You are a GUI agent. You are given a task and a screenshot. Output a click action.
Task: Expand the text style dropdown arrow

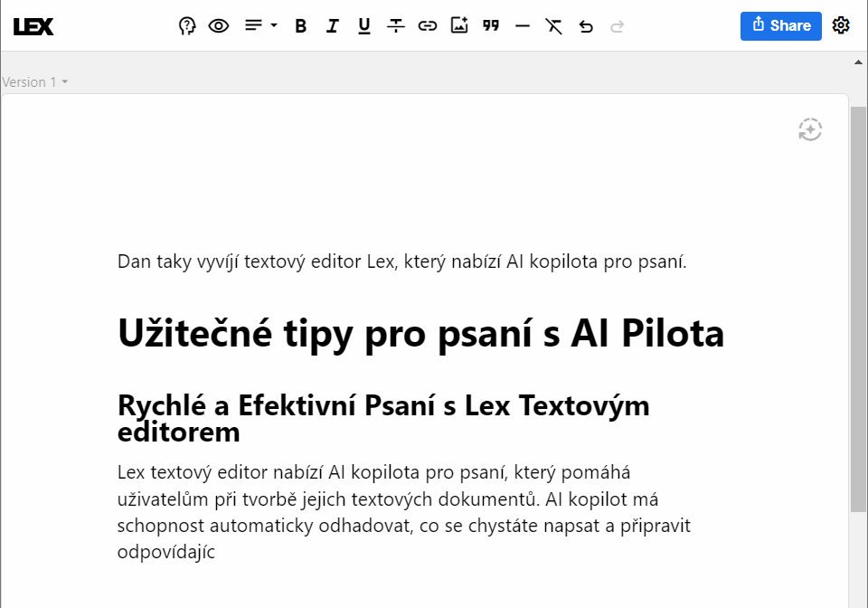point(272,25)
